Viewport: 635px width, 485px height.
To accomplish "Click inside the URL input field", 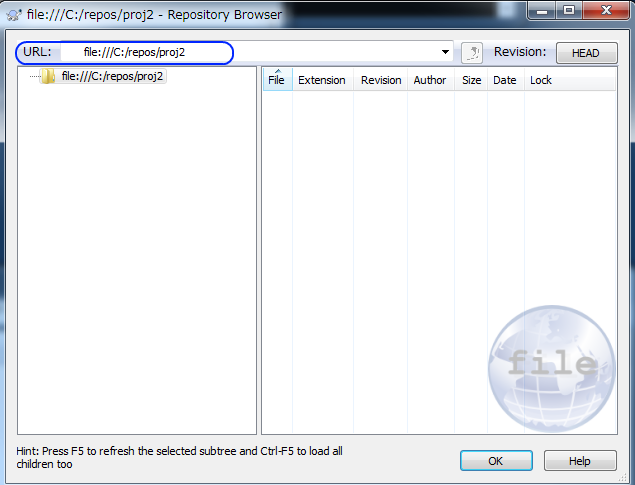I will (256, 52).
